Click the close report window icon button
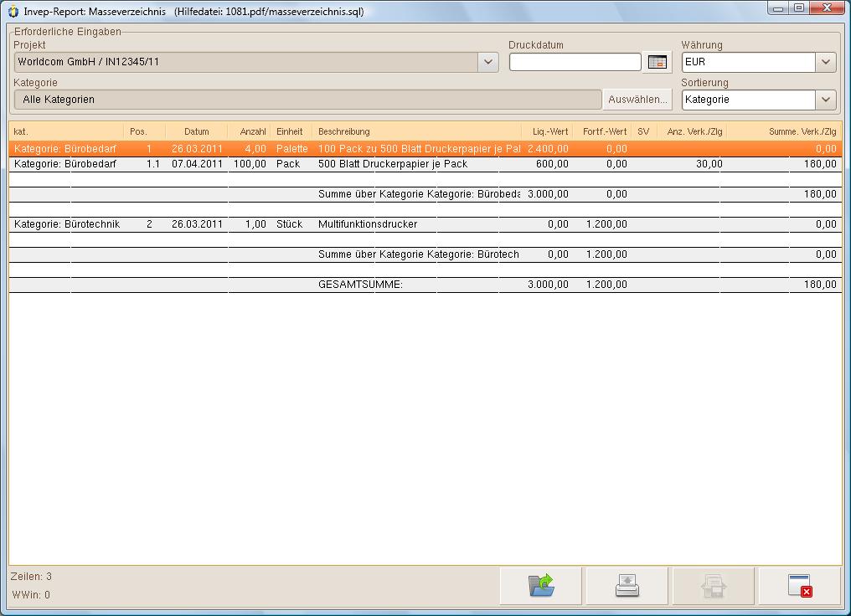 [x=799, y=586]
